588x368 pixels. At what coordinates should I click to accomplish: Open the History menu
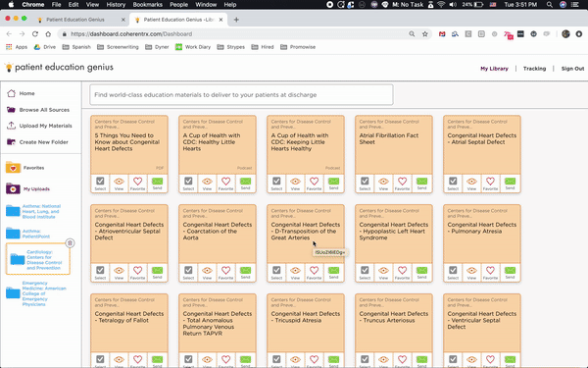[116, 5]
